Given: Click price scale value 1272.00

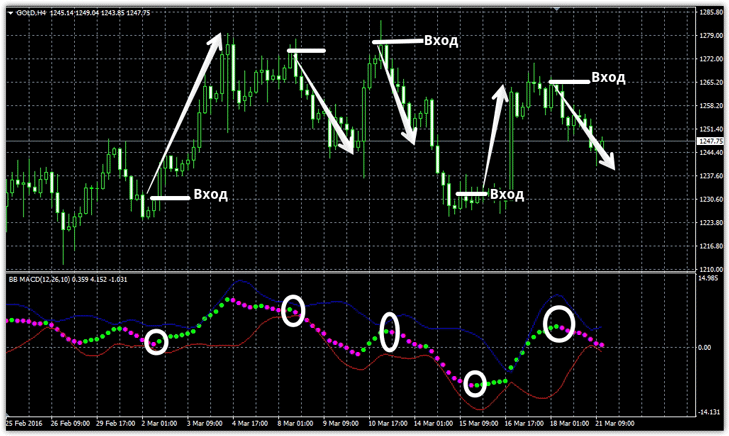Looking at the screenshot, I should (x=711, y=59).
